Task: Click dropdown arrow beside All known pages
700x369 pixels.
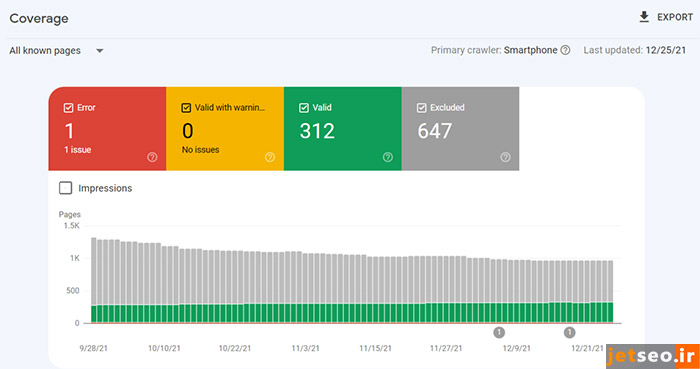Action: (x=100, y=51)
